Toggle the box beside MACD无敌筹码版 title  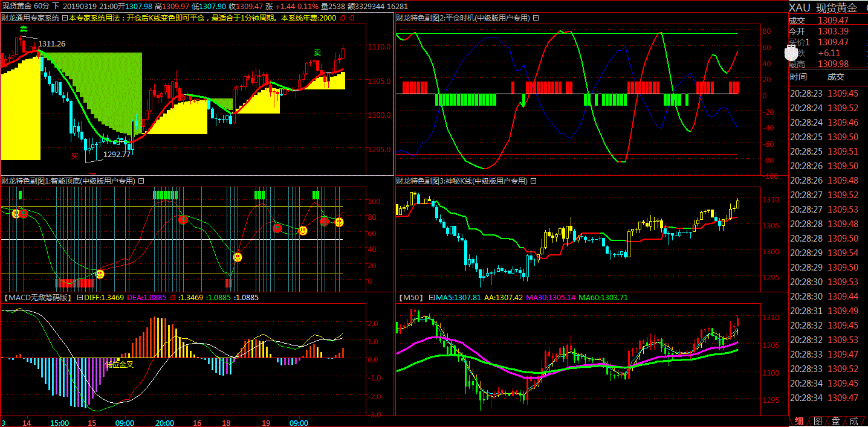(80, 297)
